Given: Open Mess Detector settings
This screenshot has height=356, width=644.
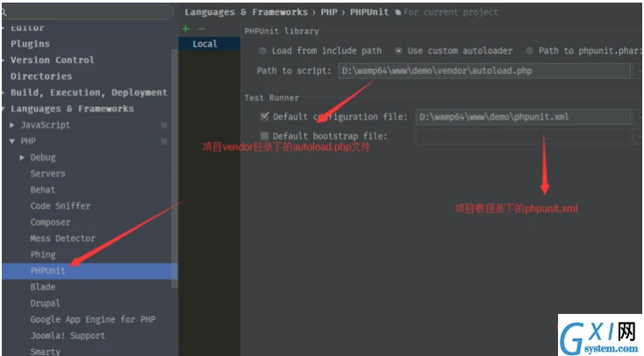Looking at the screenshot, I should pos(63,239).
